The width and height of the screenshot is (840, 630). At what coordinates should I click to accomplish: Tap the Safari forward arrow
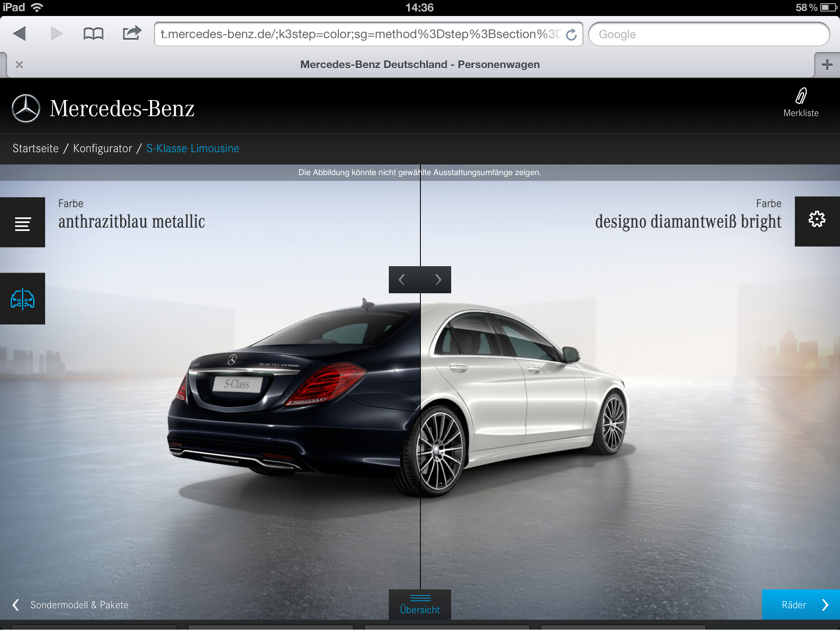[56, 34]
